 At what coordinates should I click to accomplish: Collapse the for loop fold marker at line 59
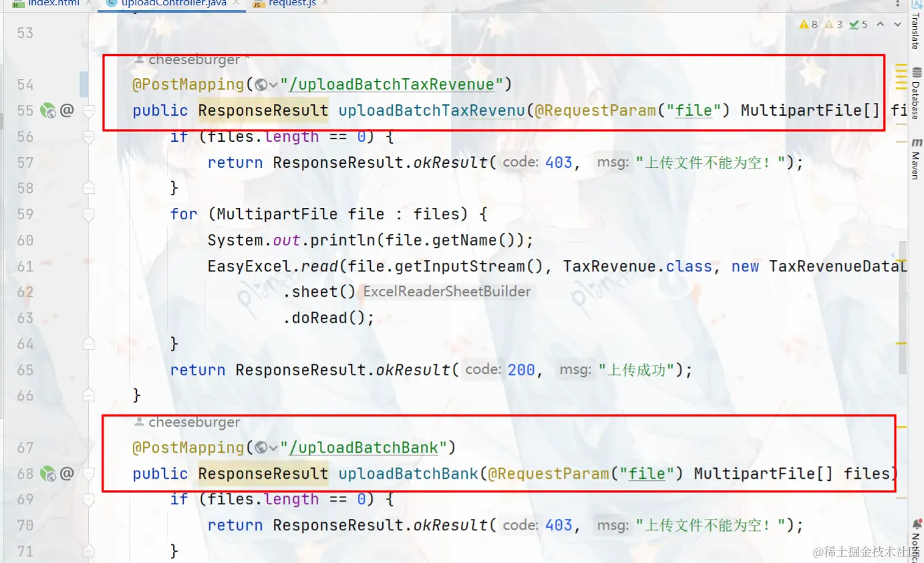[89, 215]
